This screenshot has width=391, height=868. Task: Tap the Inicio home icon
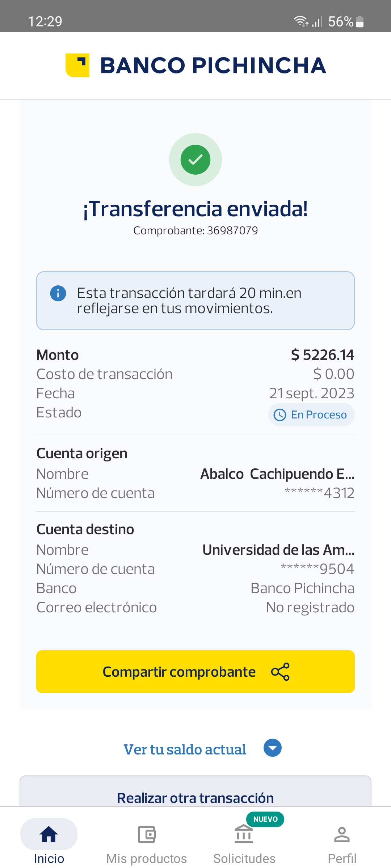[x=49, y=834]
